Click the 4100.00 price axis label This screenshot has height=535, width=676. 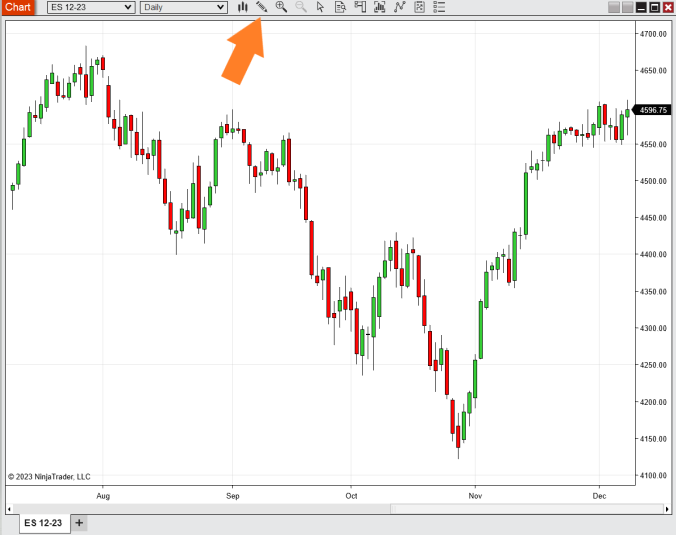[653, 476]
